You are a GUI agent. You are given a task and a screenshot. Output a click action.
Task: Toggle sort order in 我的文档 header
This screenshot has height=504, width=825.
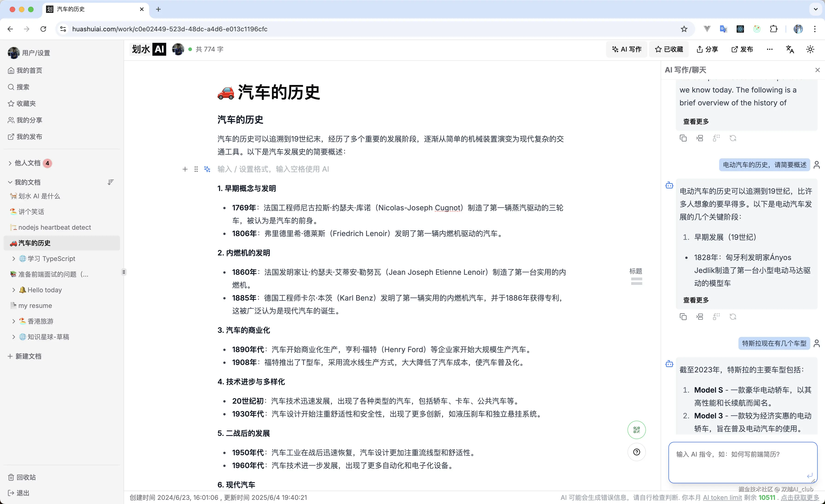(x=110, y=182)
